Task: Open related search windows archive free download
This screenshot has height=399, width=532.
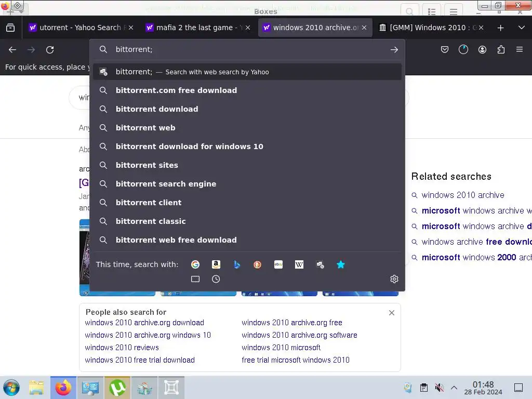Action: (476, 242)
